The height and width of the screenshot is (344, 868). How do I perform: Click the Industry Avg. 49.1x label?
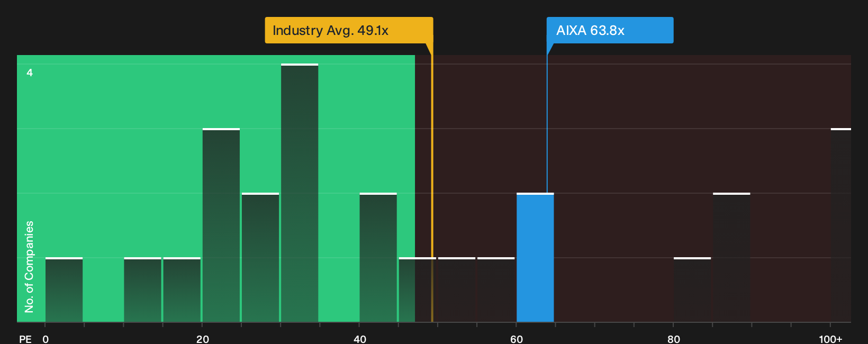tap(349, 30)
